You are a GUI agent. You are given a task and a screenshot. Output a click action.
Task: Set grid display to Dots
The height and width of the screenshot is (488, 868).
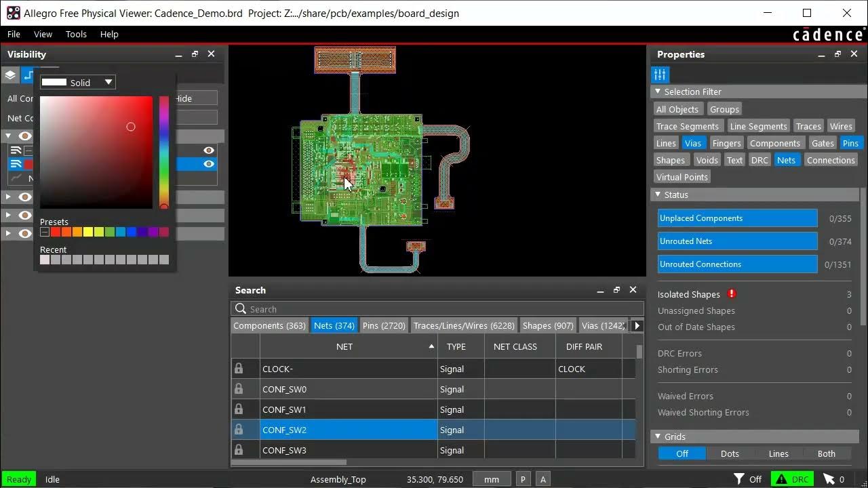pos(730,454)
